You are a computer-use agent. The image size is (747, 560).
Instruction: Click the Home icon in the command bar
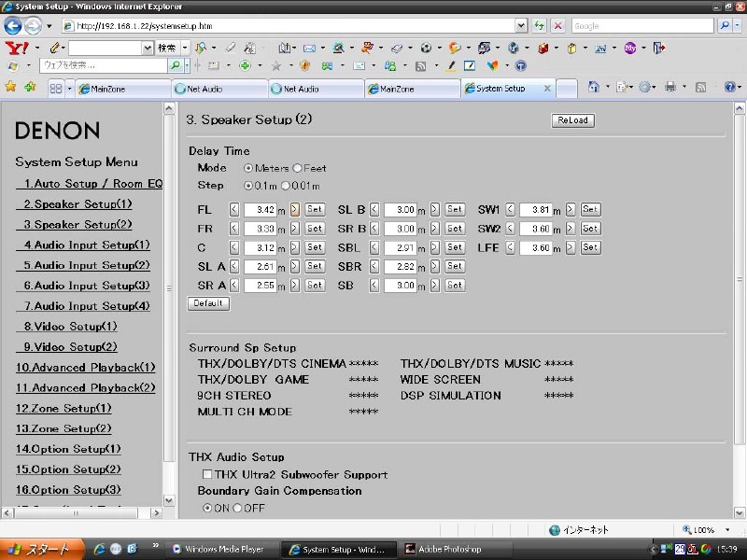click(594, 88)
